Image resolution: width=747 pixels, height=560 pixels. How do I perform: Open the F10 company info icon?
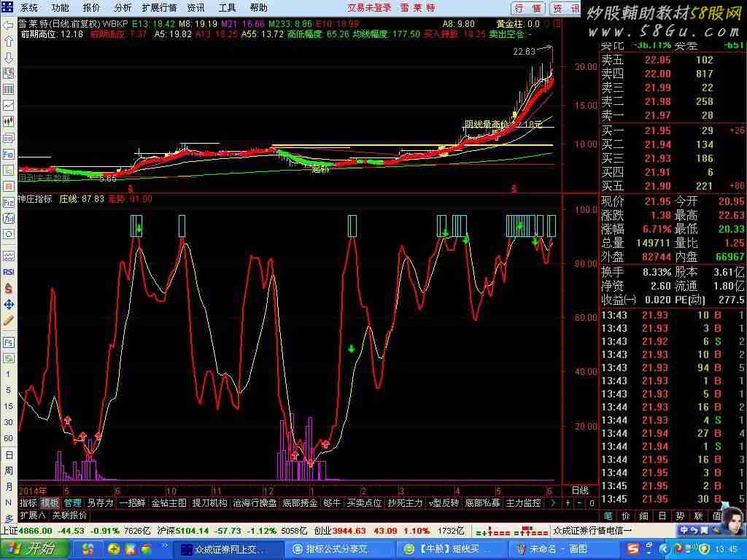coord(8,155)
